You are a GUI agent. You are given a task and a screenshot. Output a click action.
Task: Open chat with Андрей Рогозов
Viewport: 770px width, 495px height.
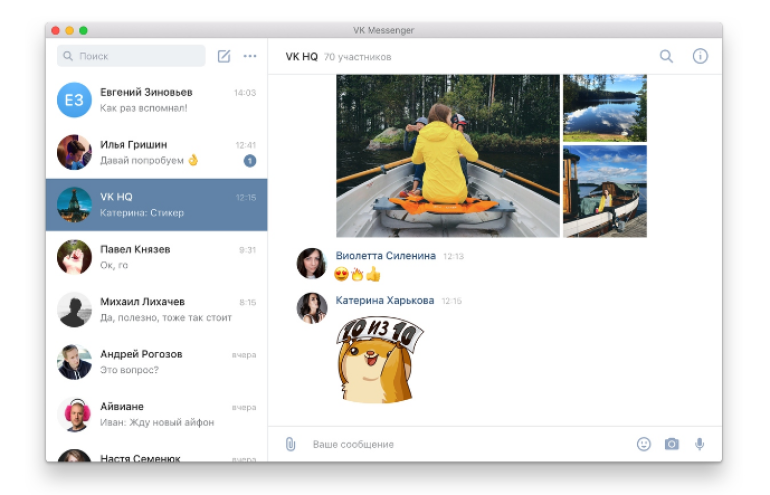(x=157, y=362)
